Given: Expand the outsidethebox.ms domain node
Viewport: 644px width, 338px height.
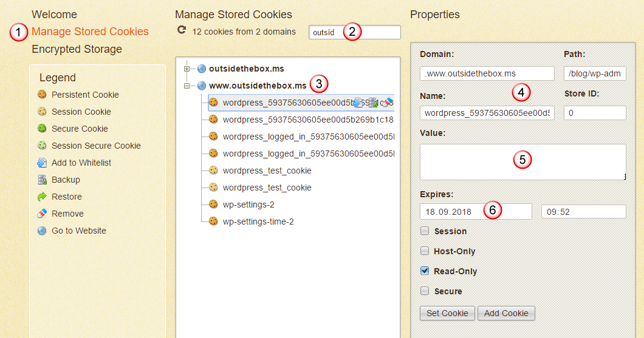Looking at the screenshot, I should point(187,69).
